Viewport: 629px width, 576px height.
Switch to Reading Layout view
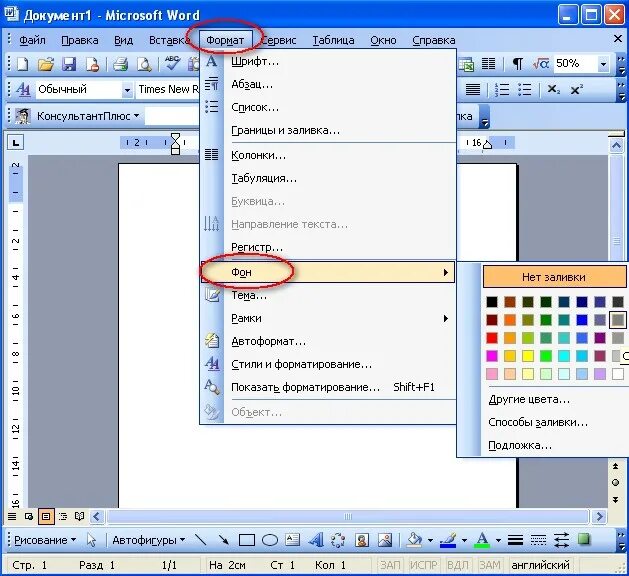79,516
